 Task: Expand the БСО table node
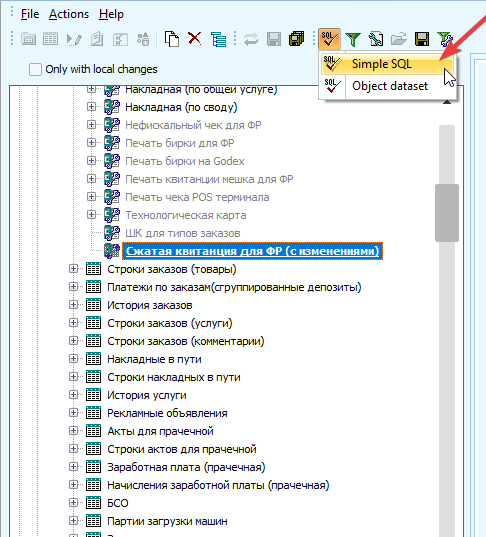(73, 503)
